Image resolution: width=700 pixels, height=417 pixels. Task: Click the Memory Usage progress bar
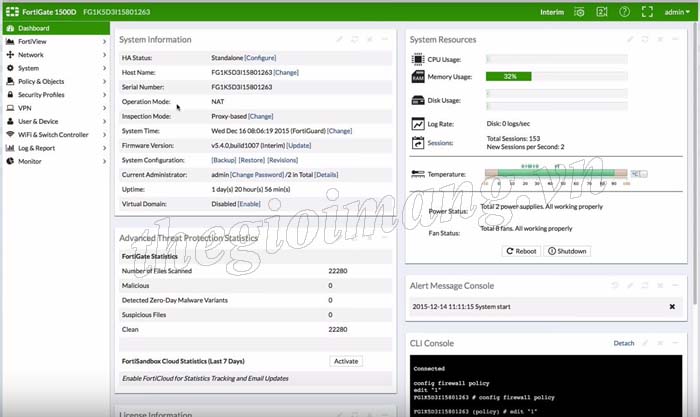(556, 76)
